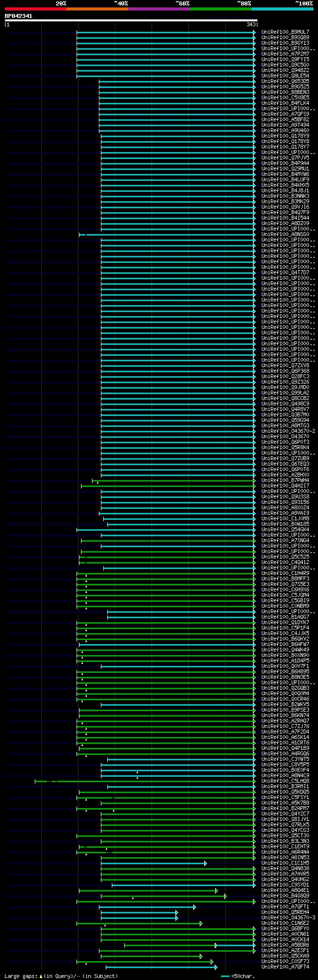Open hit UniRef100_B9SQ89
The height and width of the screenshot is (980, 318).
(x=285, y=38)
